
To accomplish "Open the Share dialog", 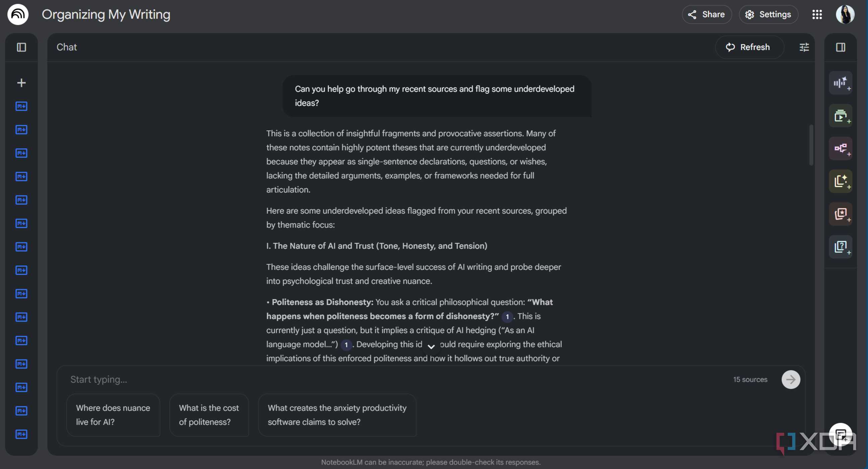I will (706, 14).
